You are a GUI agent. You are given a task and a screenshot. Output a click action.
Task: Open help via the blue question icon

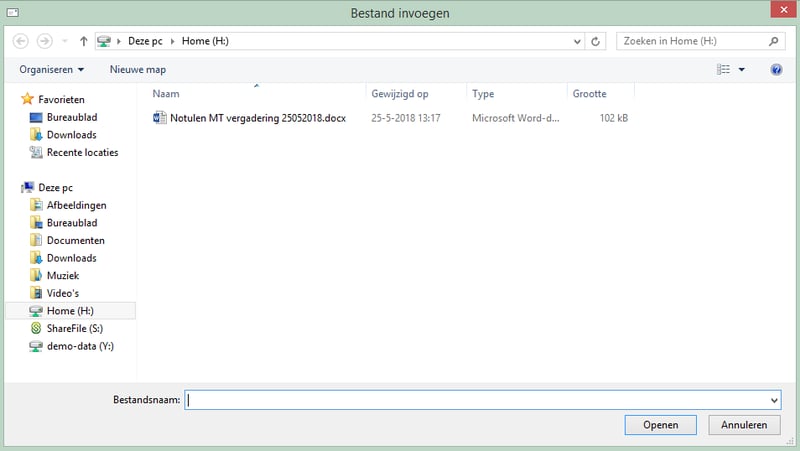coord(776,70)
